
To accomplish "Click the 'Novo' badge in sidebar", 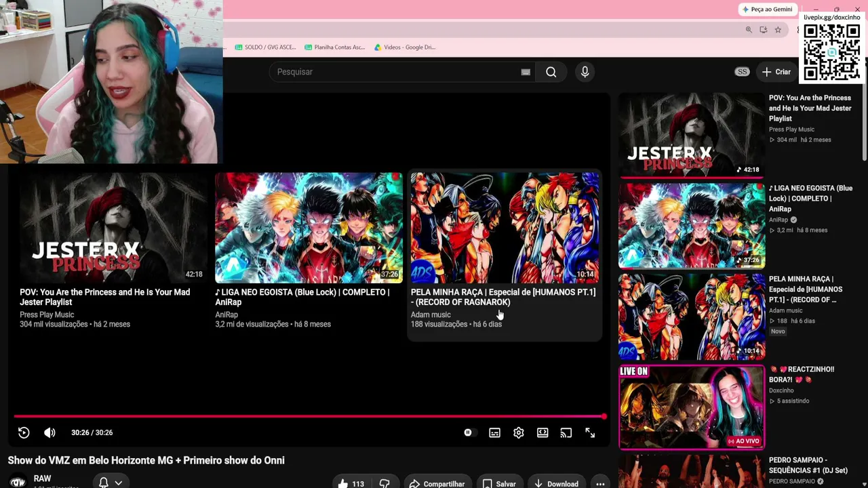I will [778, 331].
